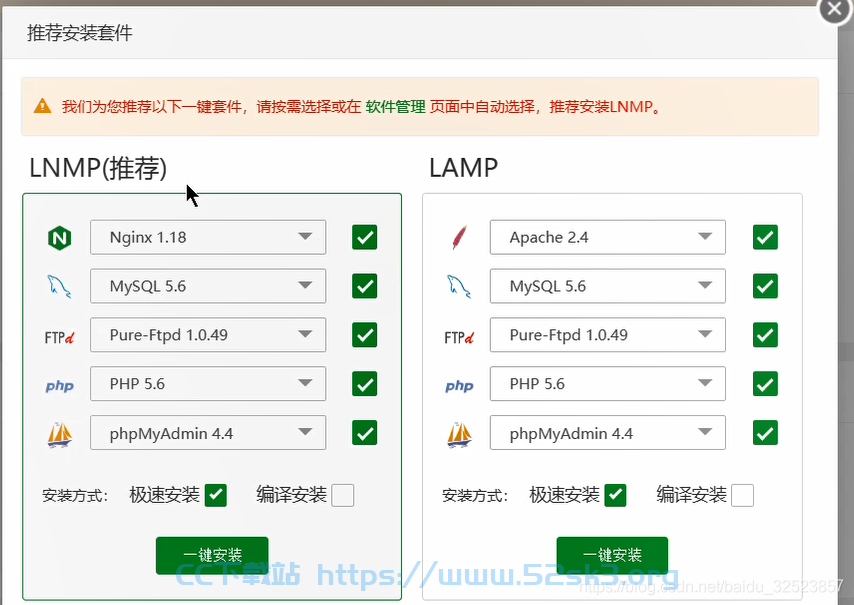Open LAMP MySQL 5.6 version dropdown

tap(608, 286)
